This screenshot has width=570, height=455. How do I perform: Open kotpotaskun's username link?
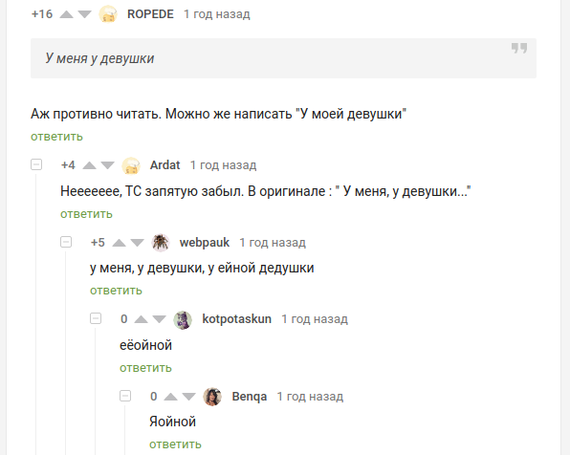[237, 319]
